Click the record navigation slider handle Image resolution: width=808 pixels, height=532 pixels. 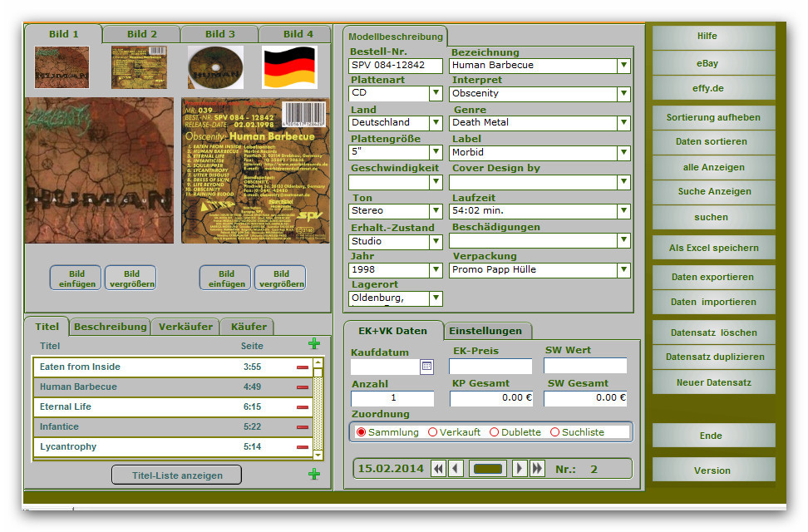[487, 469]
